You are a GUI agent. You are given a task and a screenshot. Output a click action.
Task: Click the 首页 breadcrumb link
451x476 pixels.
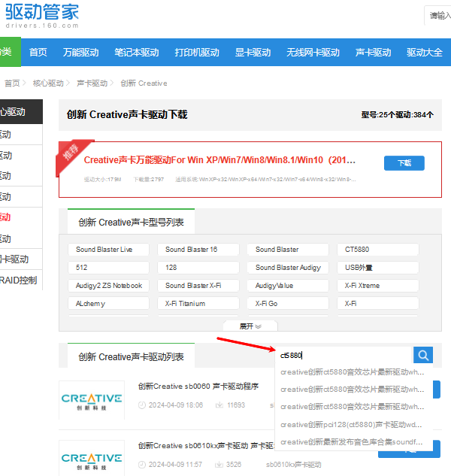click(12, 83)
